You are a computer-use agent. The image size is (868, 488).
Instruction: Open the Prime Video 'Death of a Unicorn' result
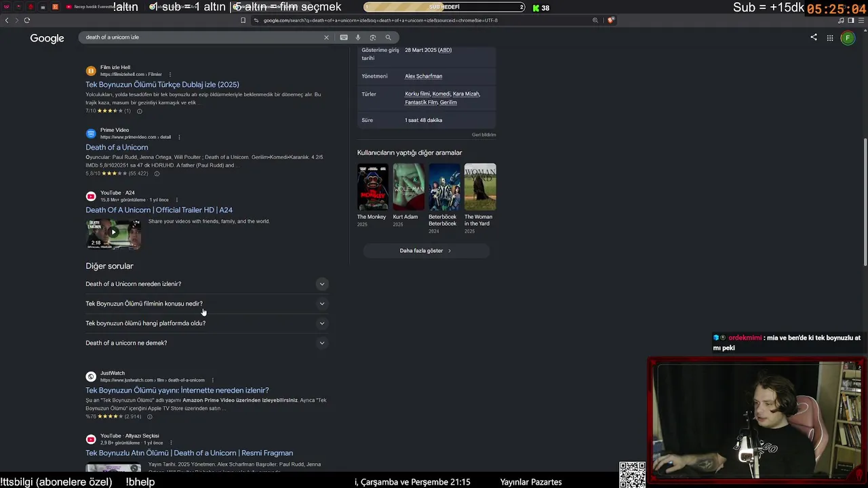pyautogui.click(x=117, y=147)
